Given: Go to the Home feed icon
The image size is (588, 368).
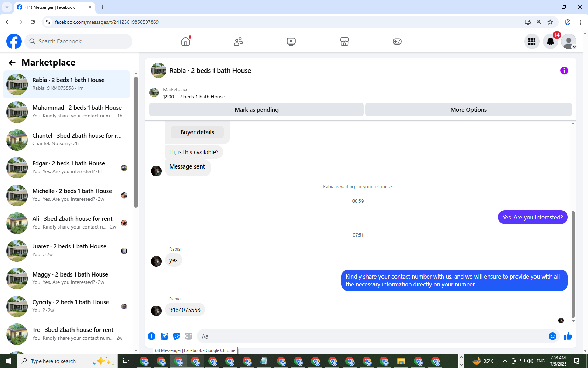Looking at the screenshot, I should pos(185,41).
